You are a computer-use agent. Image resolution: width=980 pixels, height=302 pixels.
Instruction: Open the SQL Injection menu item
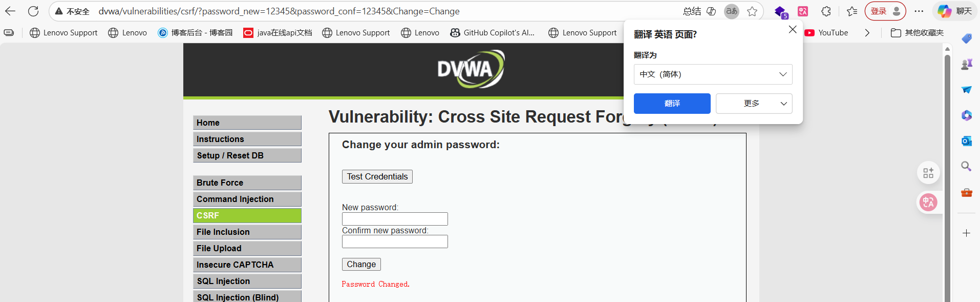coord(247,281)
